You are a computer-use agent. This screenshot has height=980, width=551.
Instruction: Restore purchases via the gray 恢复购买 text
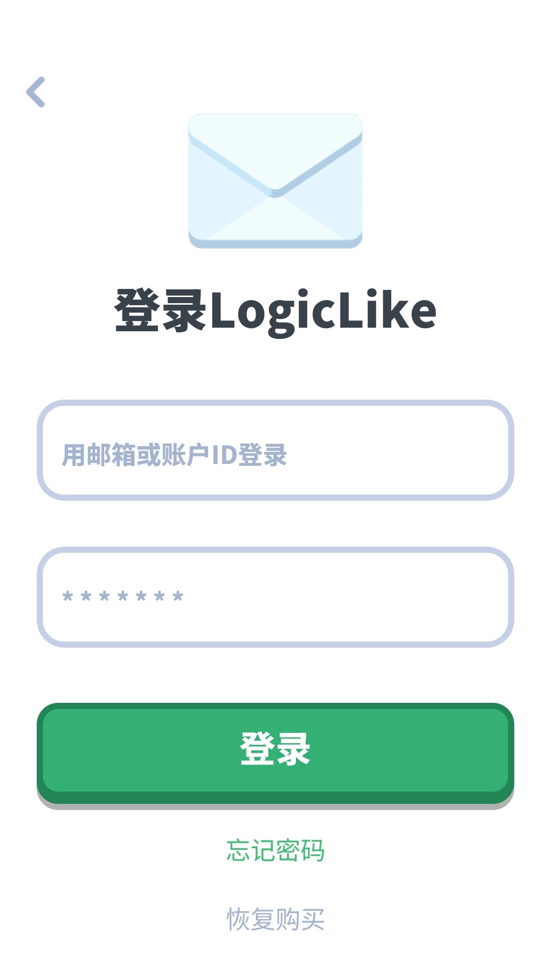275,919
